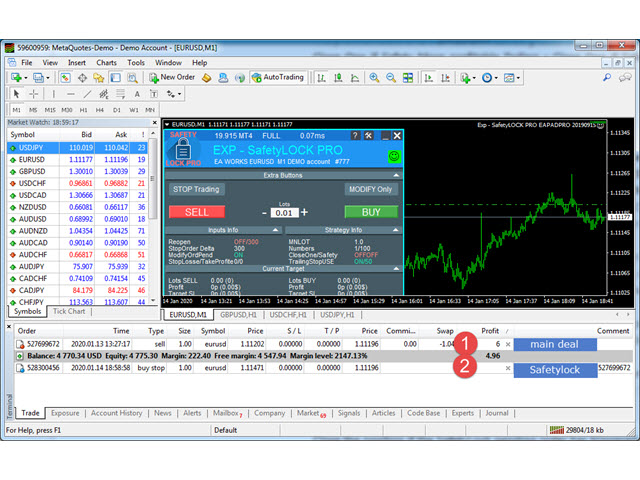Collapse the Inputs Info section

(x=276, y=230)
